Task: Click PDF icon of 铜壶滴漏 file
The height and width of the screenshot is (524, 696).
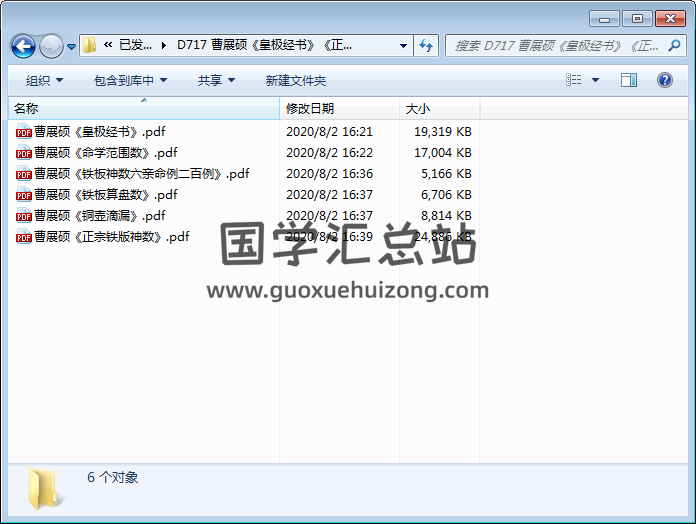Action: (x=23, y=216)
